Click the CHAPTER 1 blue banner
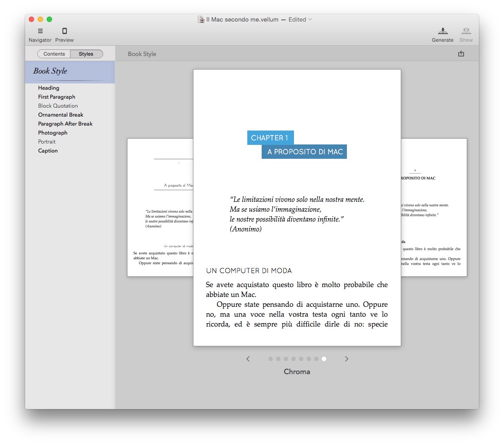Viewport: 504px width, 445px height. [270, 138]
